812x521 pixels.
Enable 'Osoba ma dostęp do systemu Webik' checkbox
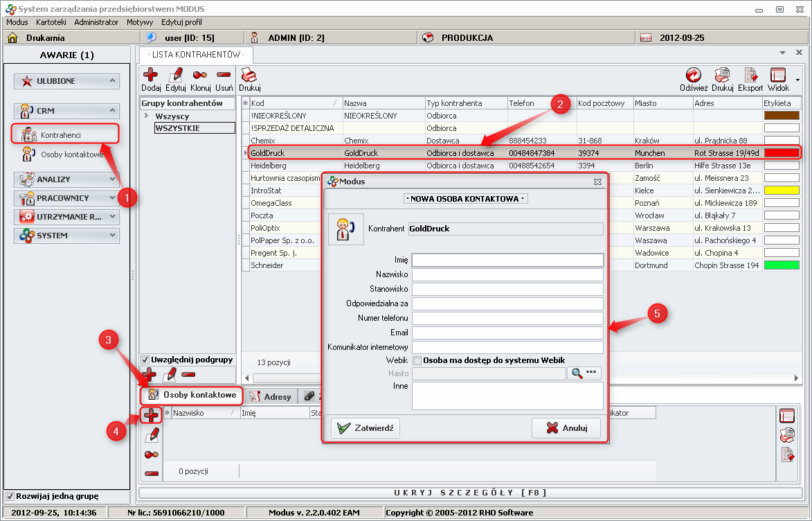click(417, 360)
